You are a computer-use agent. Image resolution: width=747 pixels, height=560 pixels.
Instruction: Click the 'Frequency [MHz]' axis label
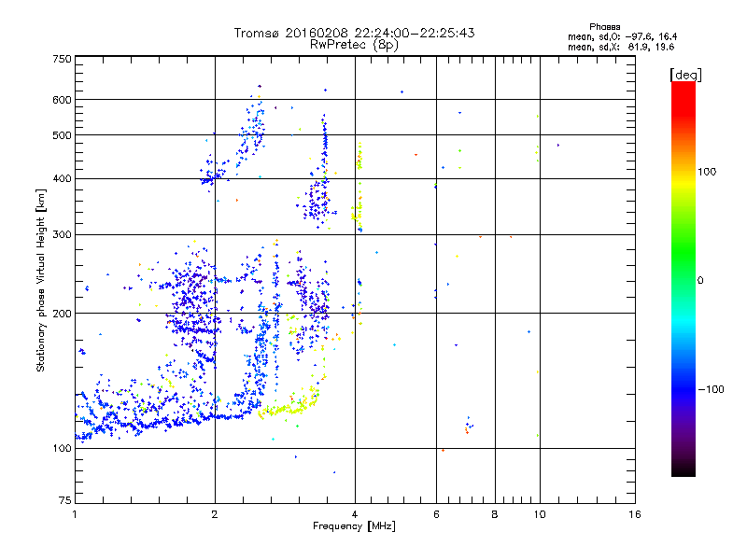(354, 526)
